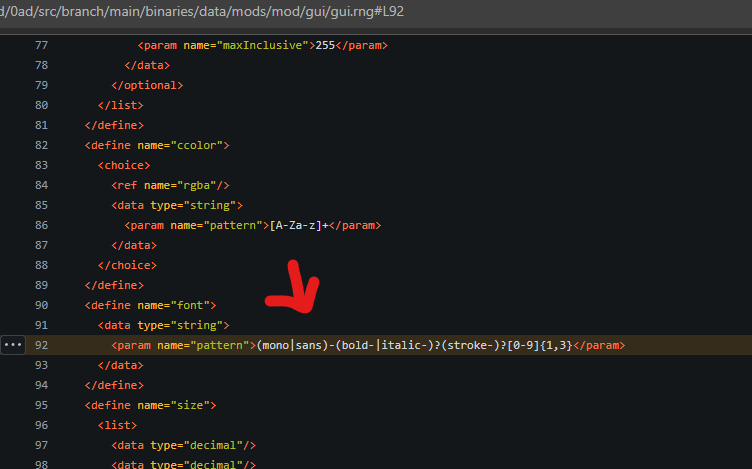The image size is (752, 469).
Task: Click the ref name="rgba" code line
Action: click(170, 185)
